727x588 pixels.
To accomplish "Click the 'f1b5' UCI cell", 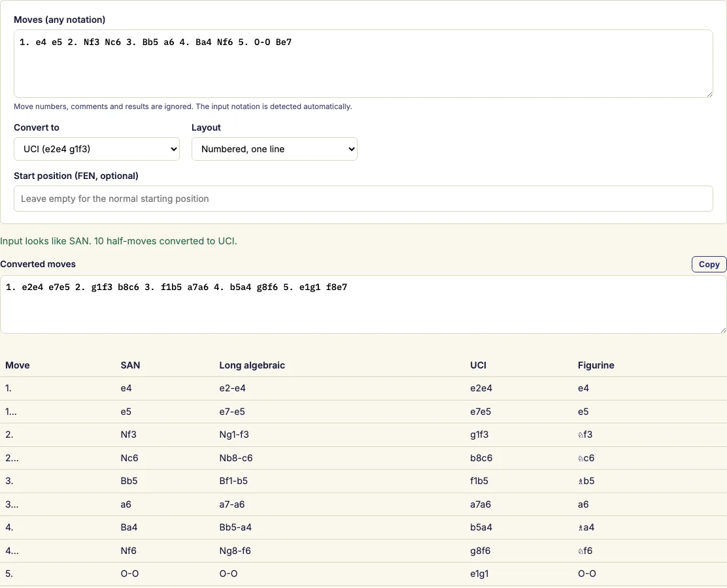I will coord(479,481).
